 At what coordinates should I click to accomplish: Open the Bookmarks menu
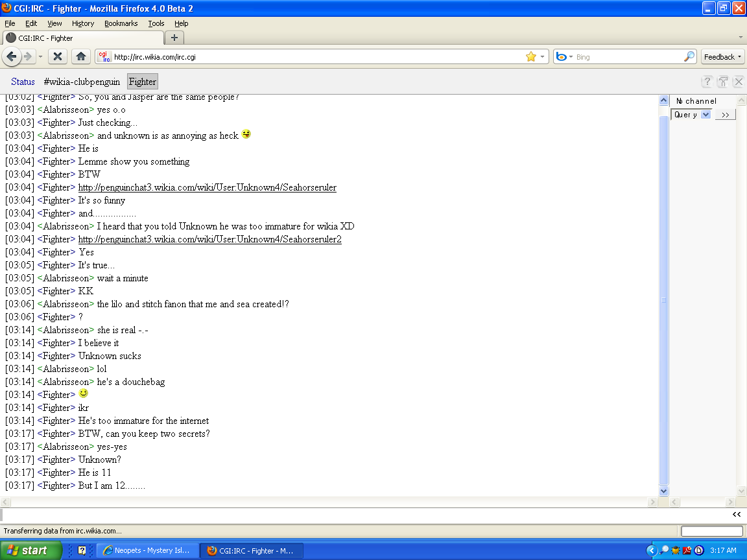coord(121,23)
